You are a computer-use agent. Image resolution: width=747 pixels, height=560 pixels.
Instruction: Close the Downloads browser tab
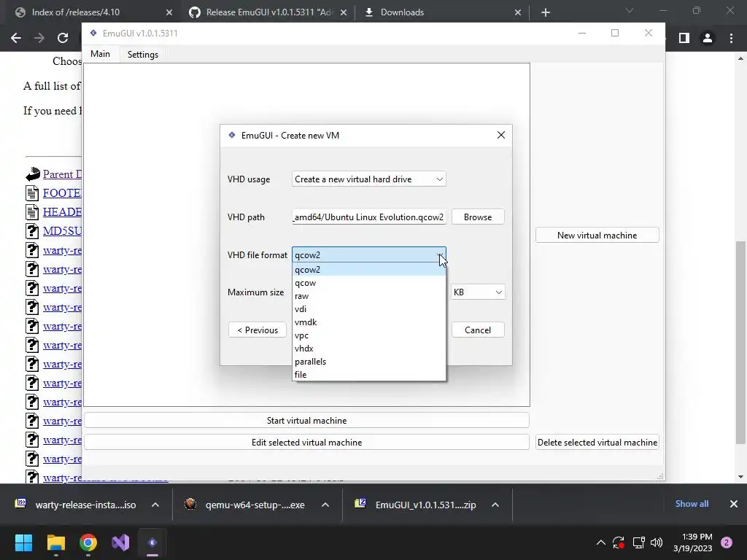pyautogui.click(x=518, y=12)
